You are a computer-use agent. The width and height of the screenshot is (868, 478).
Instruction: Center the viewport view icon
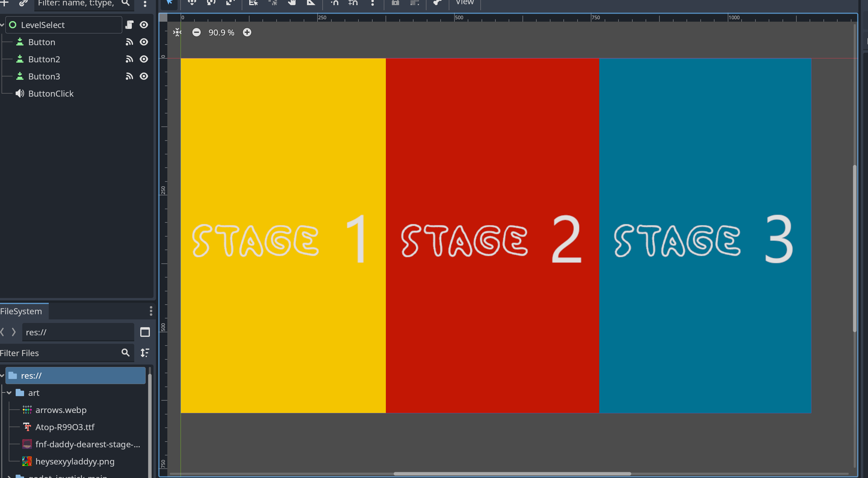point(177,33)
